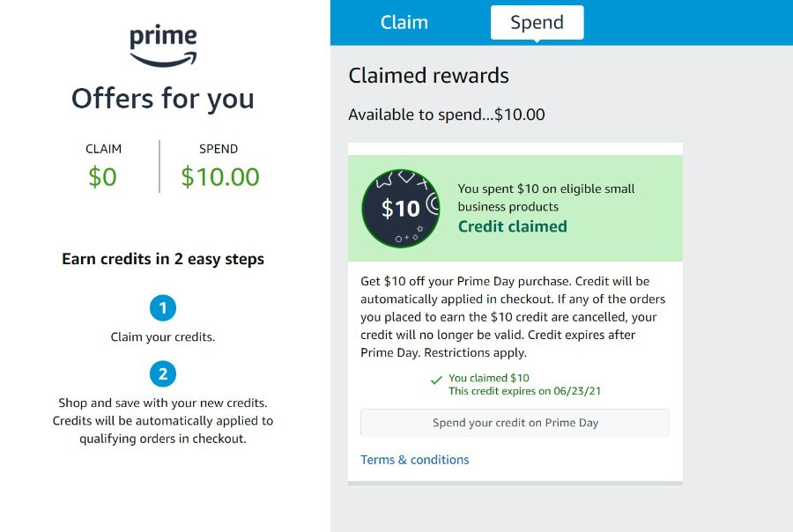Click the SPEND $10.00 amount
This screenshot has height=532, width=793.
(x=220, y=177)
